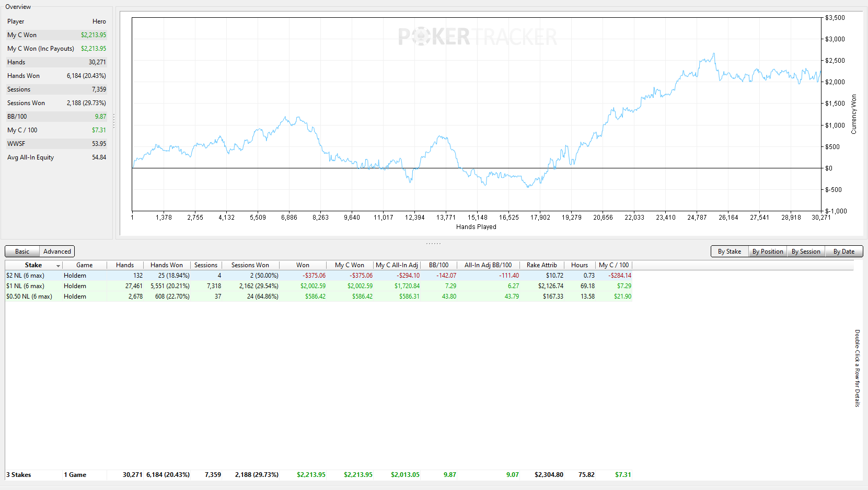Click the 43.80 BB/100 cell
Screen dimensions: 868x490
point(449,297)
